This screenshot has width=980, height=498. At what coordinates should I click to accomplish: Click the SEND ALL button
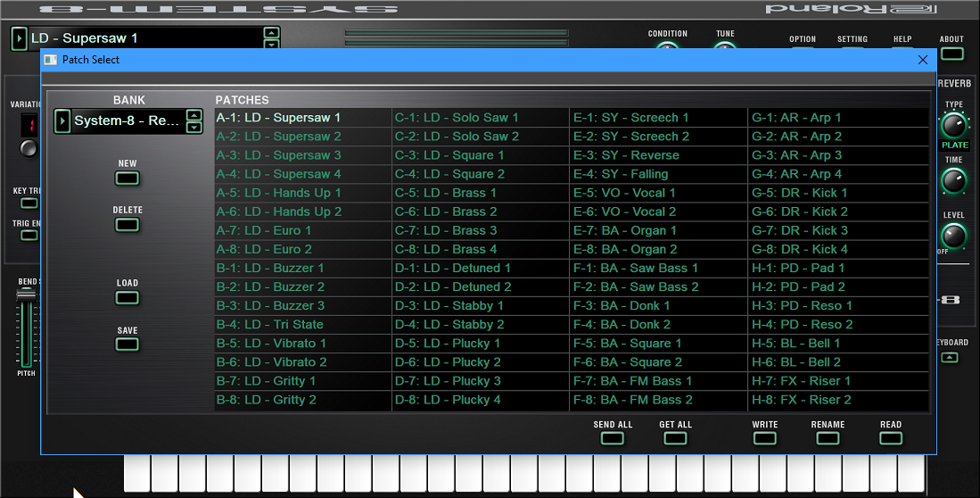pyautogui.click(x=613, y=438)
